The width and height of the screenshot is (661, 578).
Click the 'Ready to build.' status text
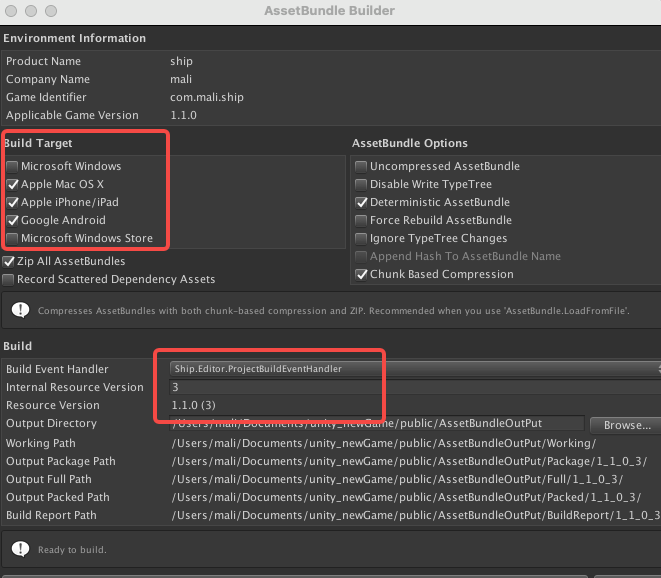pos(72,550)
